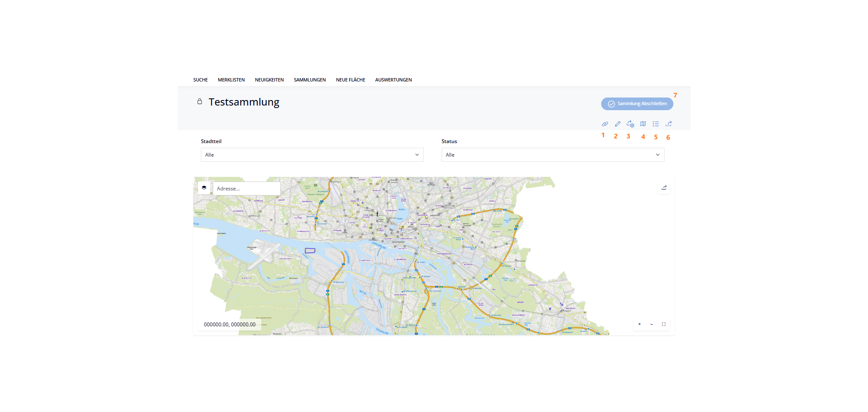Expand the Stadtteil dropdown
The image size is (868, 412).
(312, 155)
